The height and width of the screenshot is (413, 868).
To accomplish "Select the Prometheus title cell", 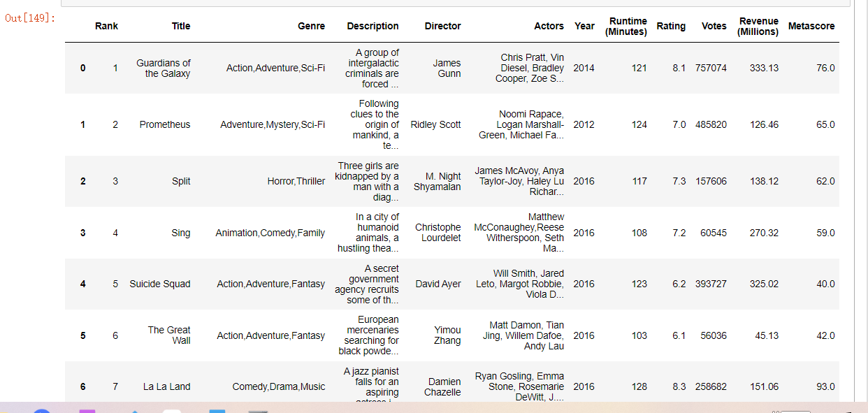I will (165, 124).
